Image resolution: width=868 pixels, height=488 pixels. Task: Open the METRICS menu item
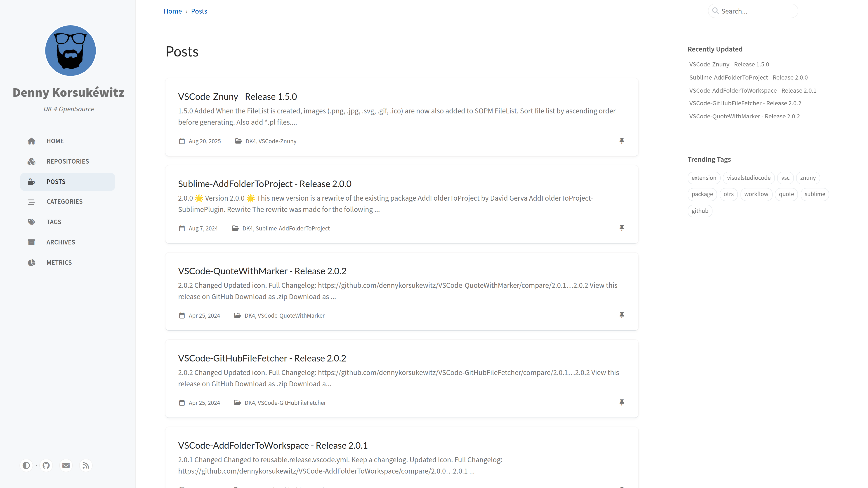click(67, 263)
